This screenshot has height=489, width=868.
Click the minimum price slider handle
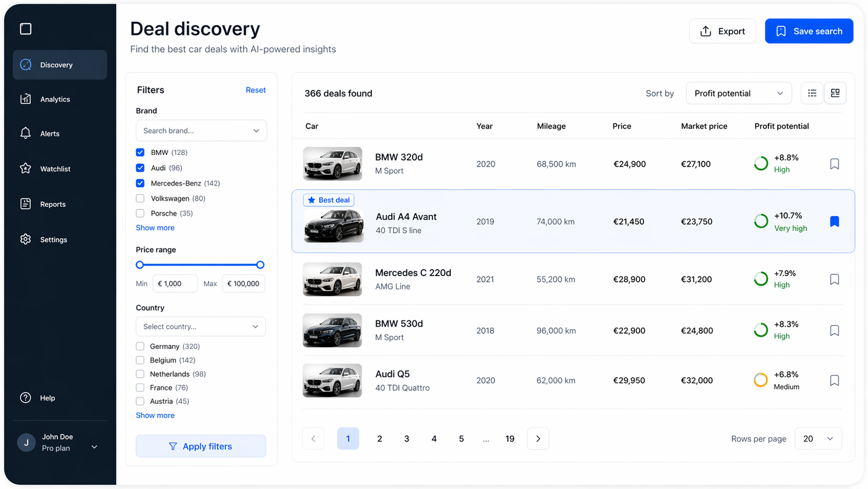(x=140, y=265)
